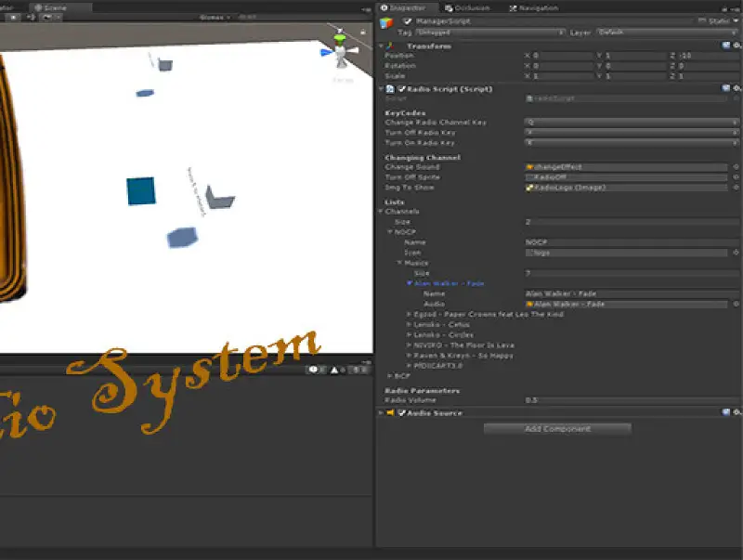Expand the Lensko - Circles entry
This screenshot has height=560, width=743.
(x=409, y=335)
